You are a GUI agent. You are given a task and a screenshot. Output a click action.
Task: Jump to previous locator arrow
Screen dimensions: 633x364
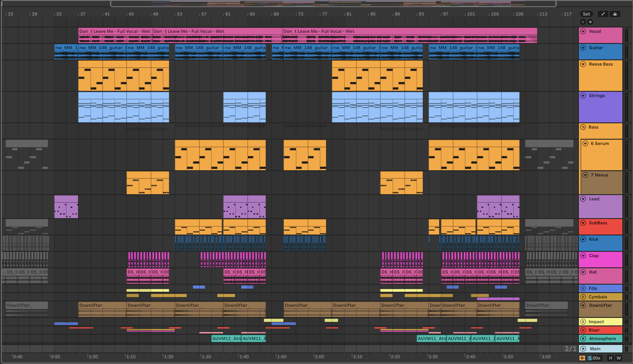pyautogui.click(x=583, y=22)
